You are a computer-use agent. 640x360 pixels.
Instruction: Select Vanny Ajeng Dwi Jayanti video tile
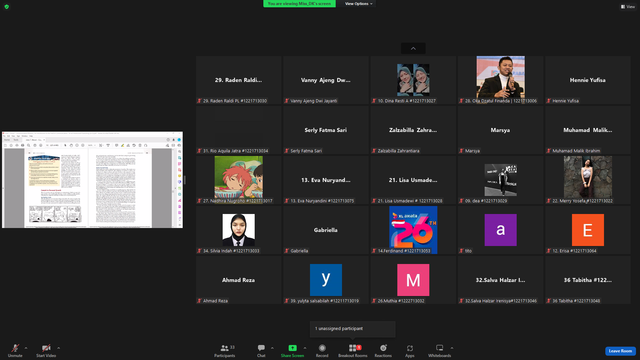point(326,80)
